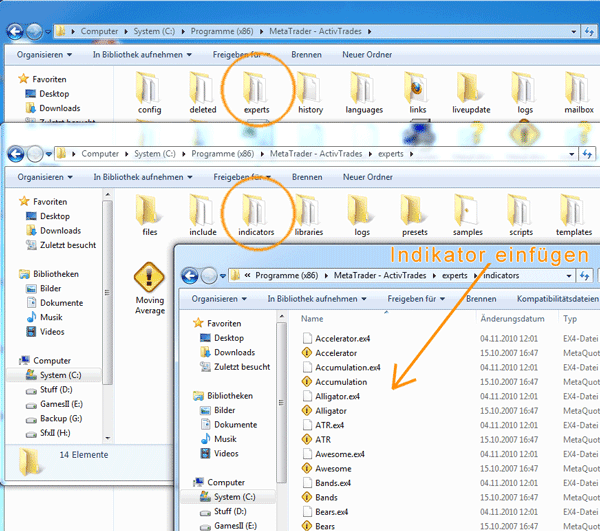Open the history folder in top window
This screenshot has height=531, width=600.
click(310, 93)
